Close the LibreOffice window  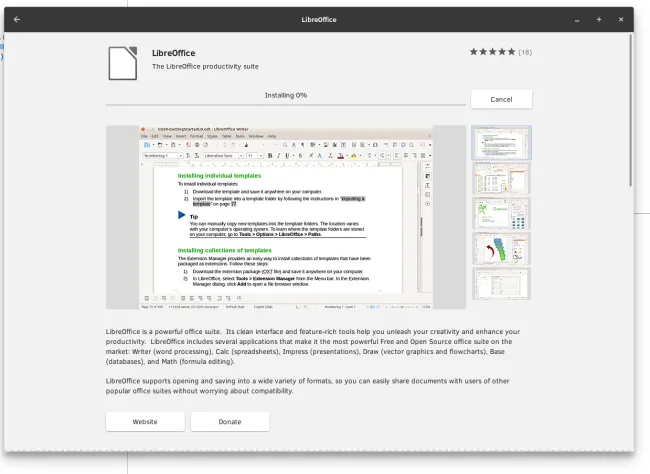tap(621, 19)
